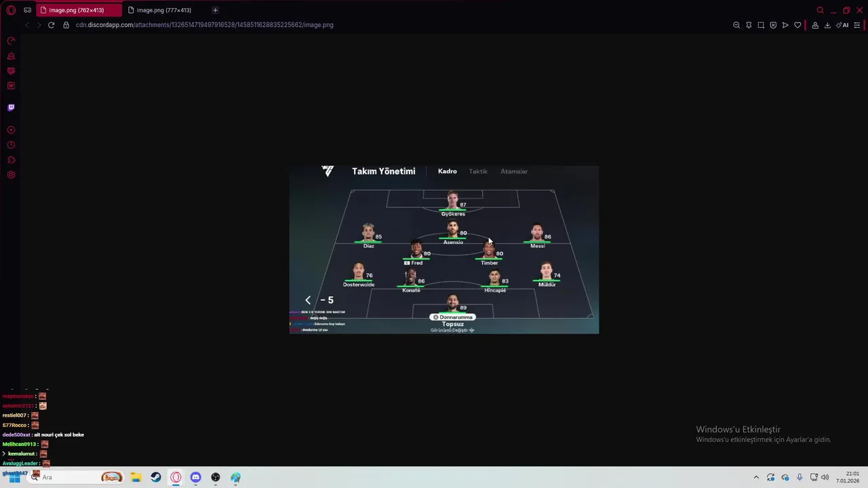Click the left chevron beside –5

click(308, 300)
